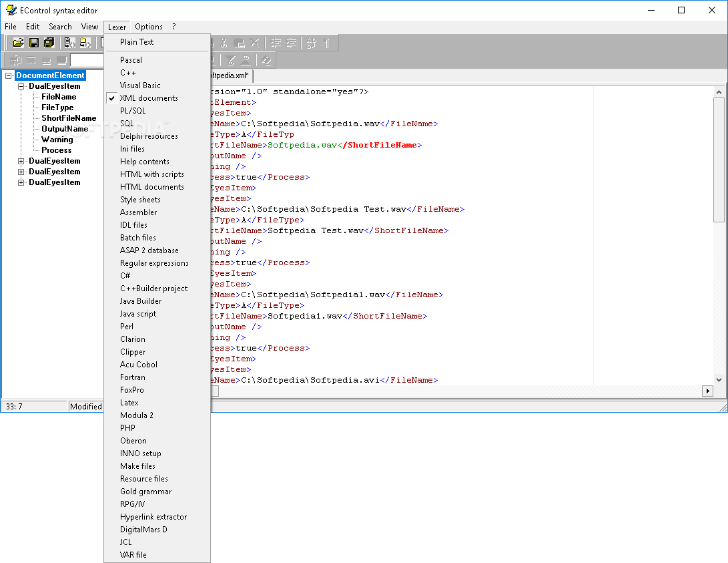The width and height of the screenshot is (728, 563).
Task: Click horizontal scrollbar right arrow
Action: (707, 391)
